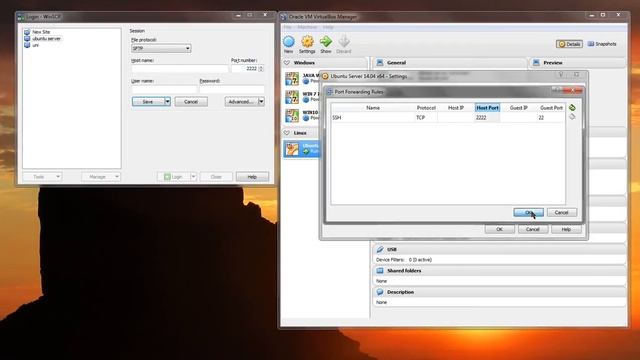
Task: Click the USB section icon
Action: pos(380,249)
